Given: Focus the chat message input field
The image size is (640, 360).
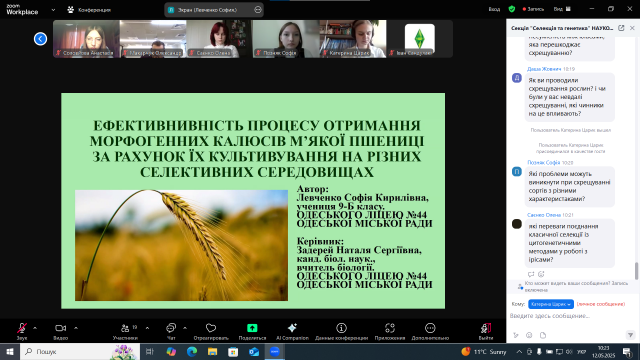Looking at the screenshot, I should click(571, 316).
